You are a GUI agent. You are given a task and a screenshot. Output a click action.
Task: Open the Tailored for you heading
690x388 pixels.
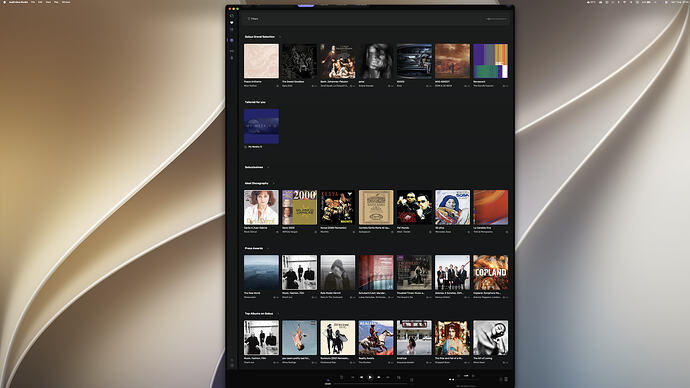coord(255,102)
